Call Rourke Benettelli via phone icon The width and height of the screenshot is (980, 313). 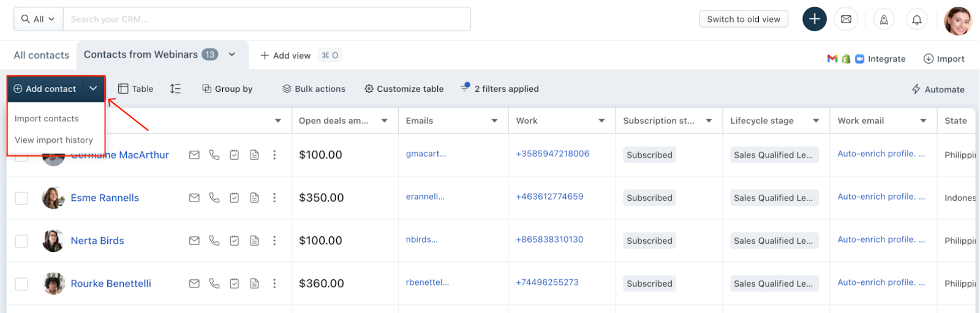pos(214,284)
